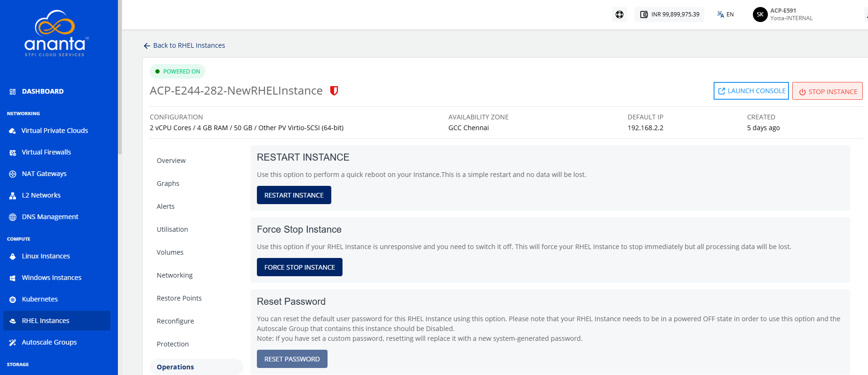868x375 pixels.
Task: Click the NAT Gateways icon
Action: click(x=13, y=174)
